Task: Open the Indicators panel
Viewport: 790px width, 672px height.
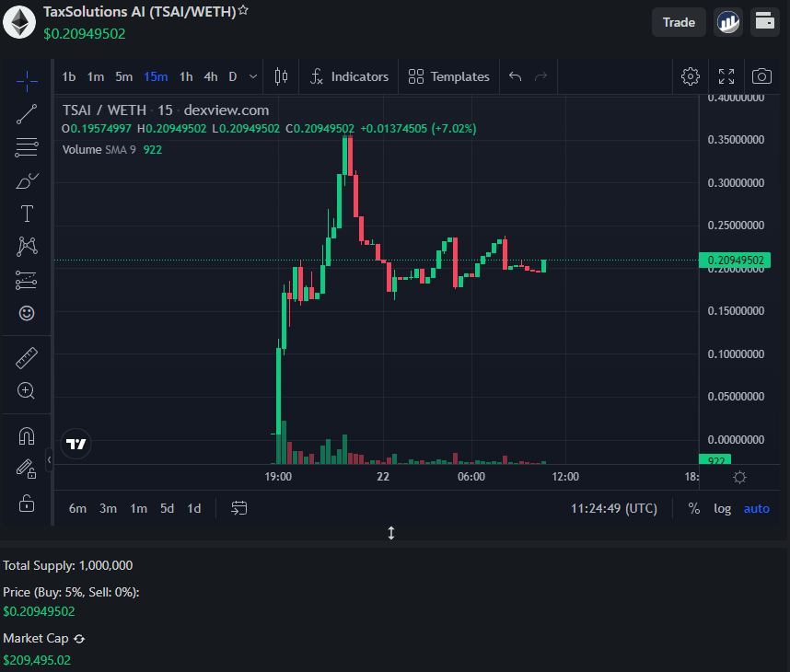Action: click(x=349, y=76)
